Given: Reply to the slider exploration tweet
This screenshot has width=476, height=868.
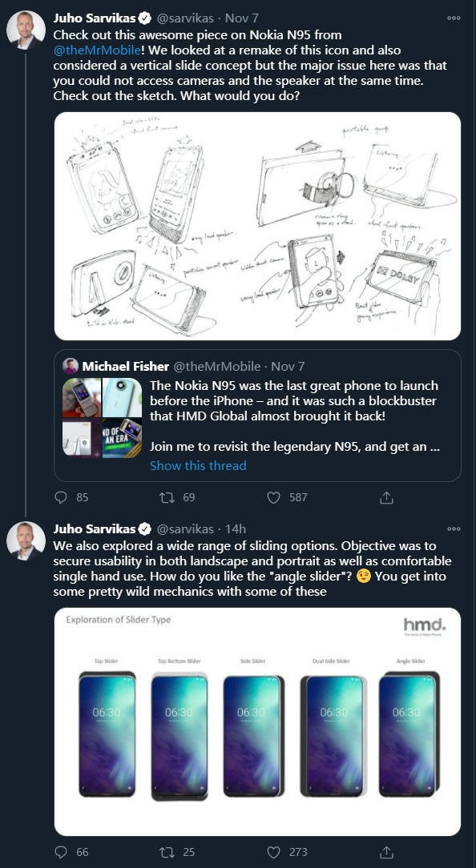Looking at the screenshot, I should pos(60,853).
